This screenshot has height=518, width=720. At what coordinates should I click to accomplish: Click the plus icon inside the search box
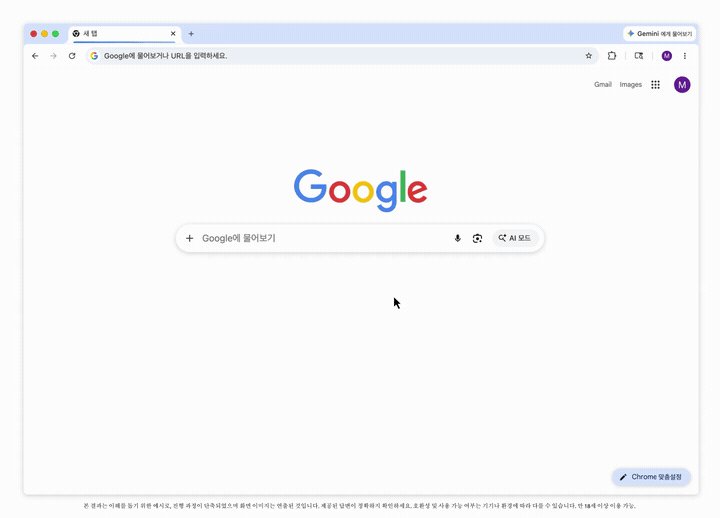pyautogui.click(x=189, y=238)
